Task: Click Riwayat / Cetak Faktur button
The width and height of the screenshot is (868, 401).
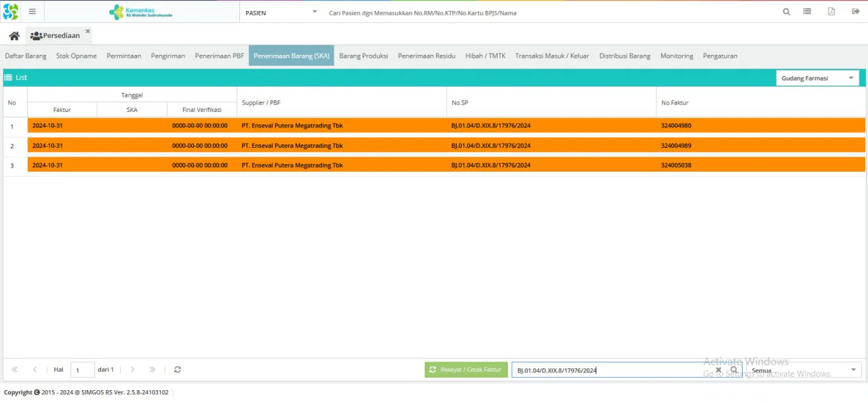Action: [x=466, y=370]
